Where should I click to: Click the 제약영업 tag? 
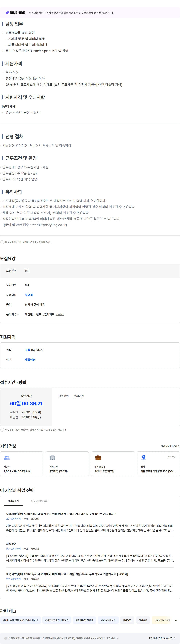pos(143,620)
